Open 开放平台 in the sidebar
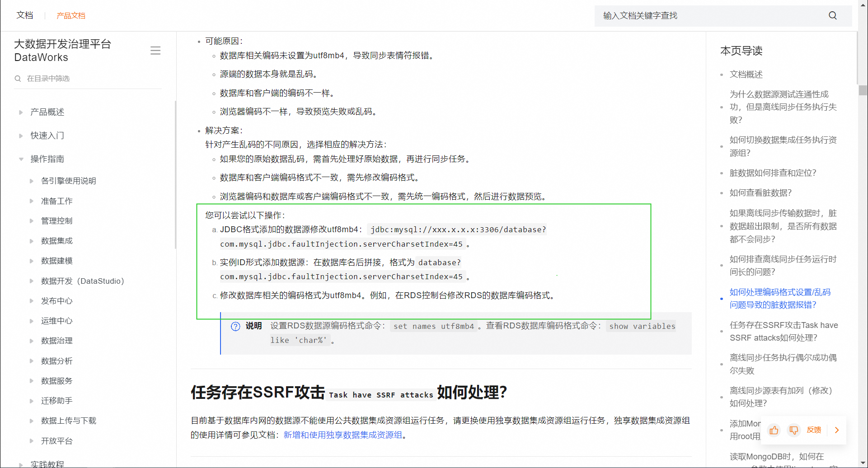 (x=57, y=441)
